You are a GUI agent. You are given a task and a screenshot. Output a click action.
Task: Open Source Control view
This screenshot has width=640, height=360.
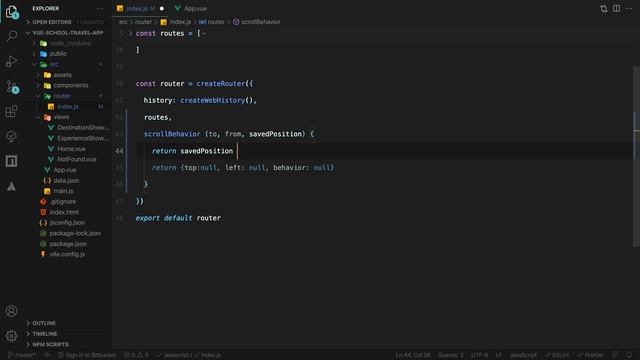11,87
